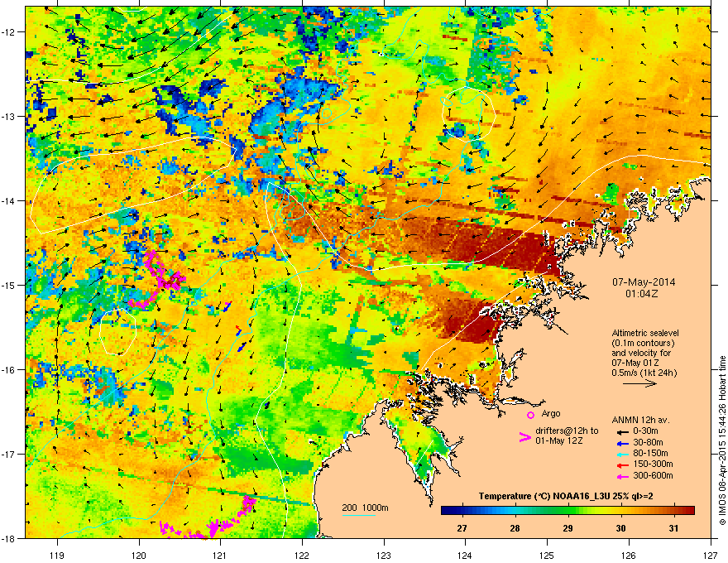This screenshot has width=728, height=563.
Task: Click the longitude axis label 121
Action: 220,555
